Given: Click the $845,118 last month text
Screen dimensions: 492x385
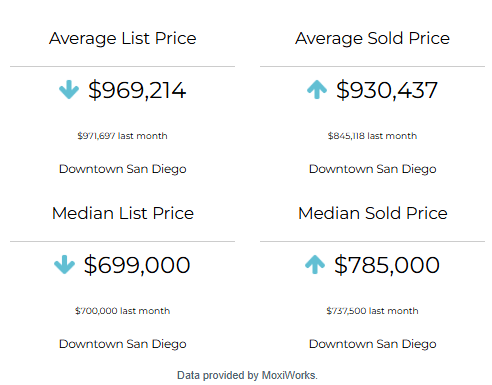Looking at the screenshot, I should pyautogui.click(x=372, y=136).
